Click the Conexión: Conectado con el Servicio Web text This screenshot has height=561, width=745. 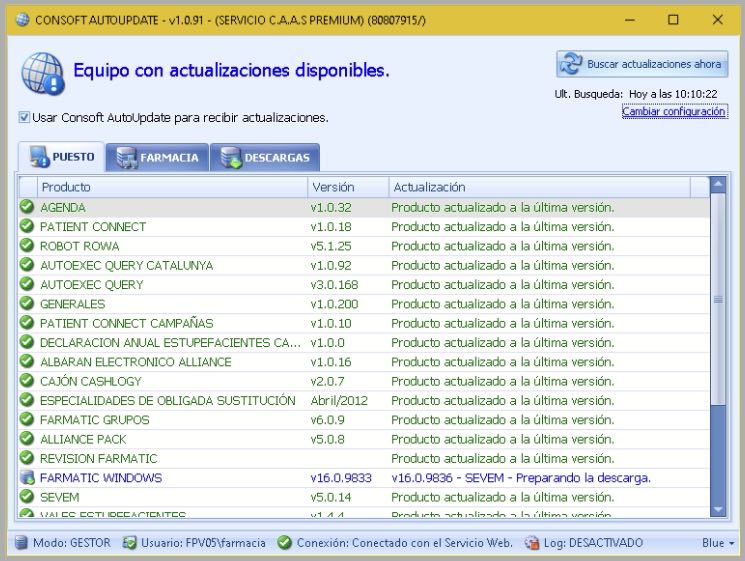coord(404,542)
